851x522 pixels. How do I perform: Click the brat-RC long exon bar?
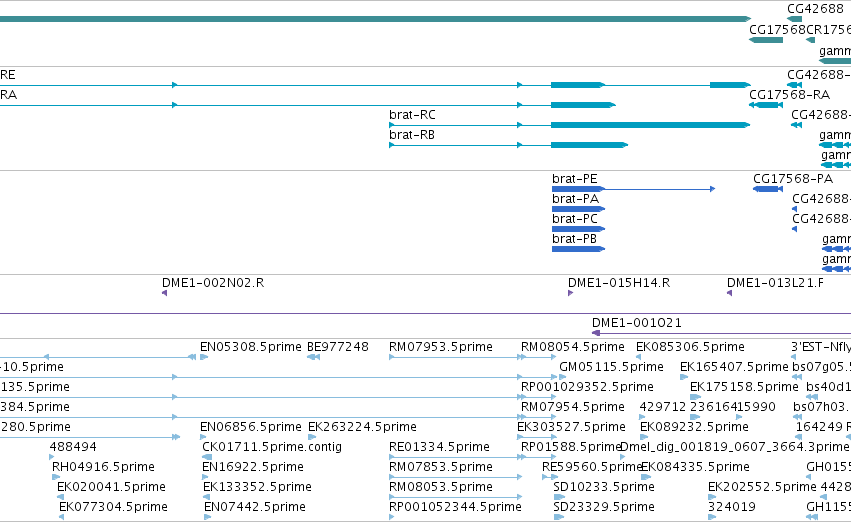pos(650,125)
